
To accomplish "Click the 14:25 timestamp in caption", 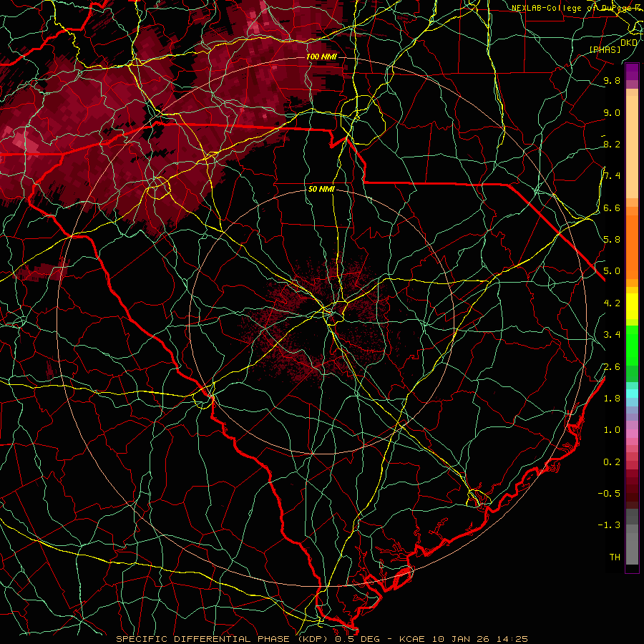I will (x=512, y=639).
